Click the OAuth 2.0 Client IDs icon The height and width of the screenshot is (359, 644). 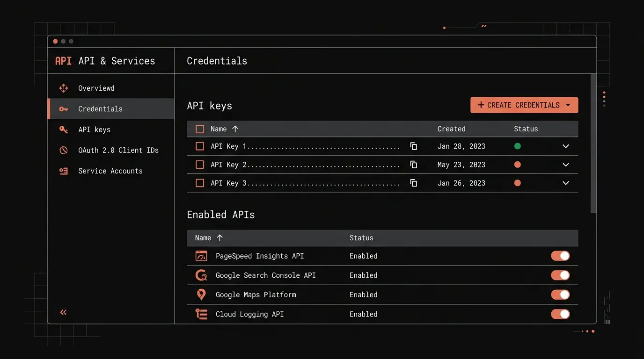point(63,150)
